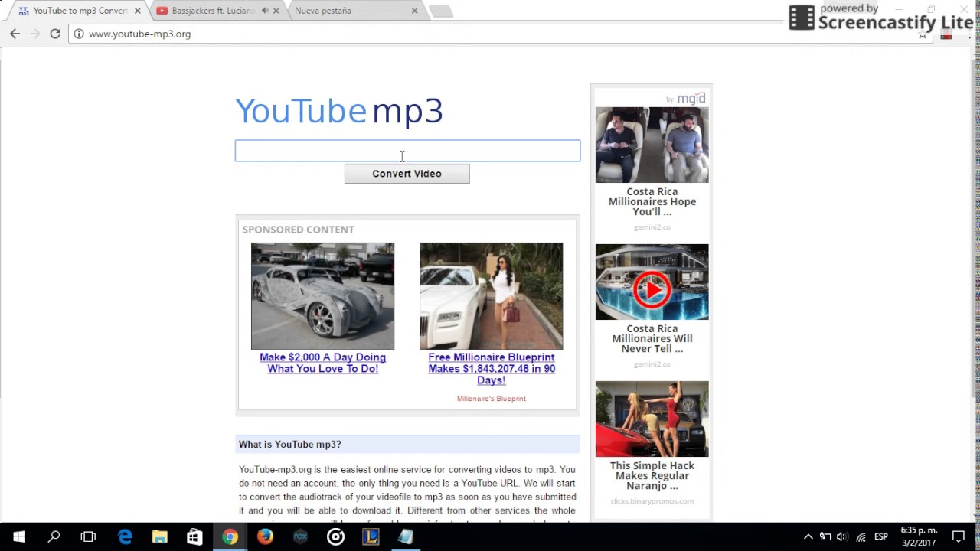980x551 pixels.
Task: Close the Bassjackers ft. Luciana tab
Action: pos(276,11)
